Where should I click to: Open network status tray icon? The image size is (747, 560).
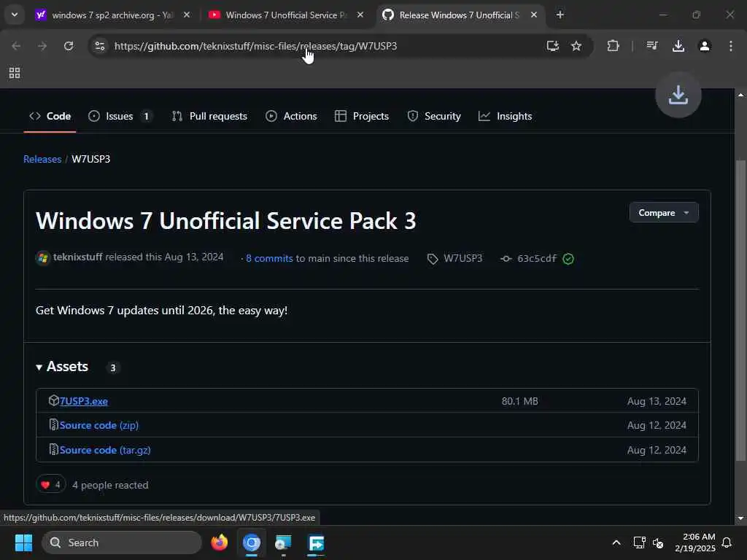639,542
